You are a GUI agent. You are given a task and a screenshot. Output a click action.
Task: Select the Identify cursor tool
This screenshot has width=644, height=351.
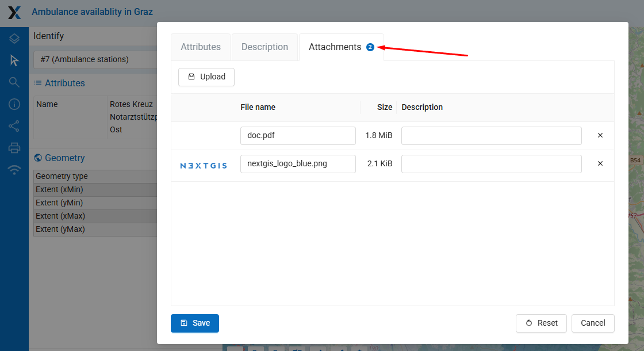[x=14, y=60]
